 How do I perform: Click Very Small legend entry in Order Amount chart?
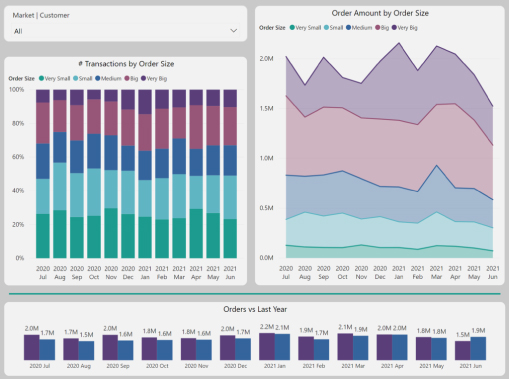click(305, 28)
